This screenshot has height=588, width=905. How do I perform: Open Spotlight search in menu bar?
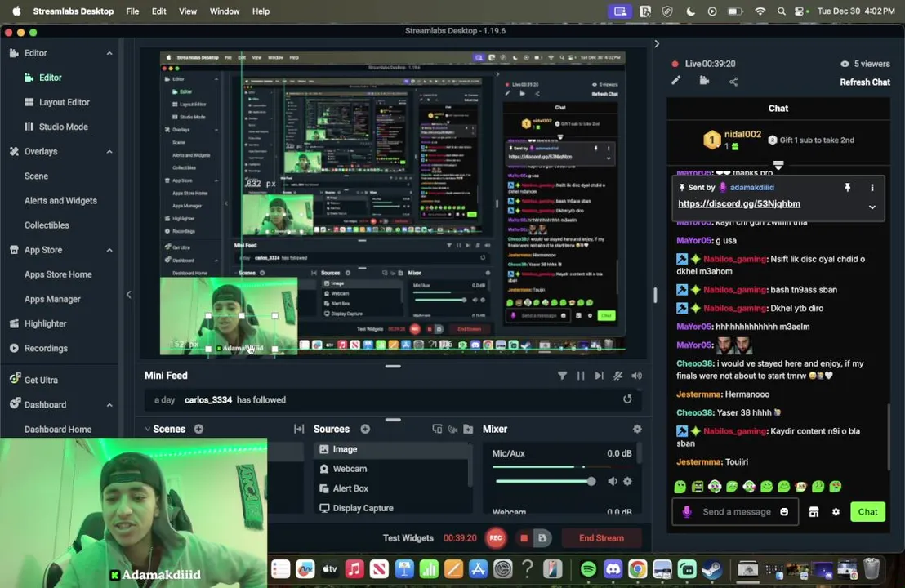coord(781,11)
